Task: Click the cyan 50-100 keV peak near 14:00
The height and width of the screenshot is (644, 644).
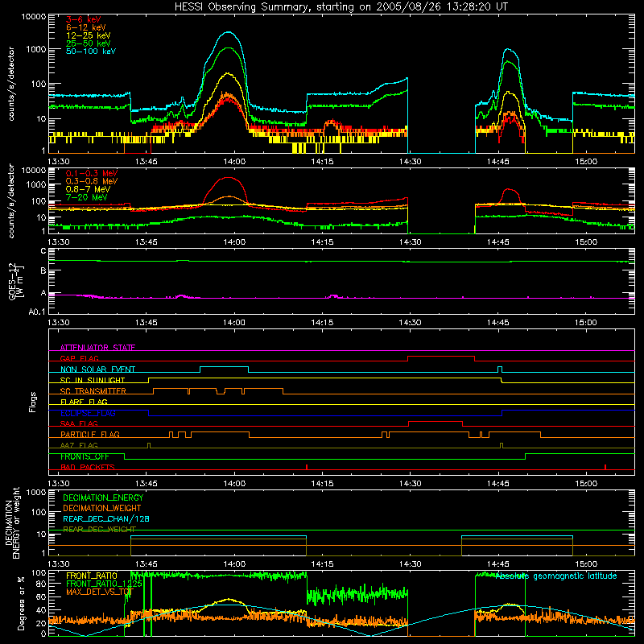Action: (x=229, y=32)
